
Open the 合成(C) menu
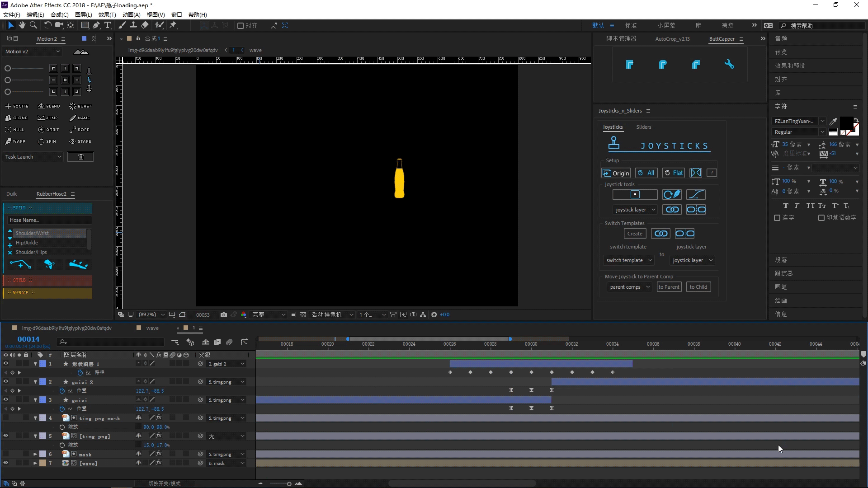pyautogui.click(x=59, y=14)
